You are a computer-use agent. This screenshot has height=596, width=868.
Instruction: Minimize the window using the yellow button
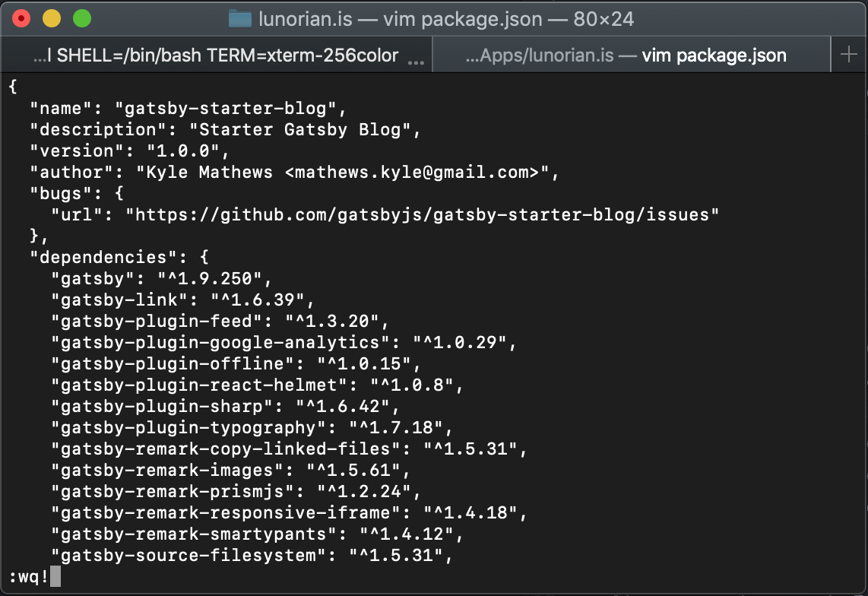51,18
